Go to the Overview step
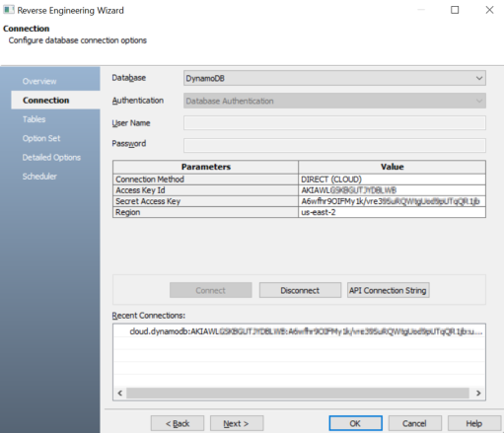 coord(39,81)
